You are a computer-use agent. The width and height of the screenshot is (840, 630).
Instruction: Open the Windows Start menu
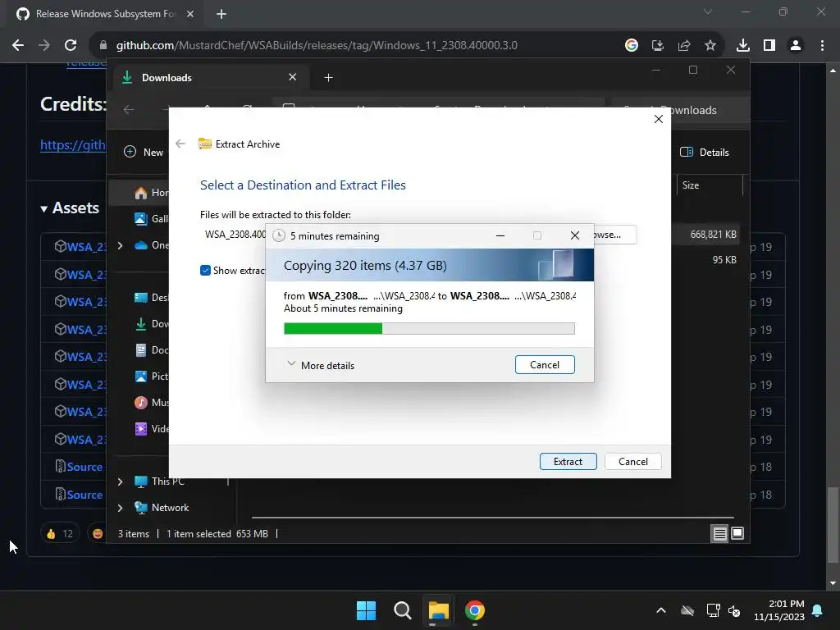[x=367, y=610]
